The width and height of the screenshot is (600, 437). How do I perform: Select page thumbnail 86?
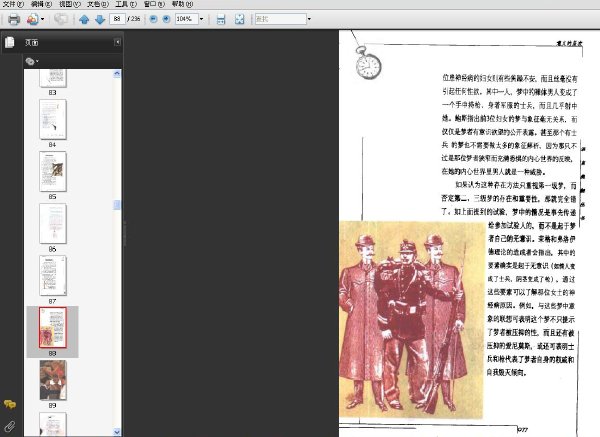coord(53,224)
